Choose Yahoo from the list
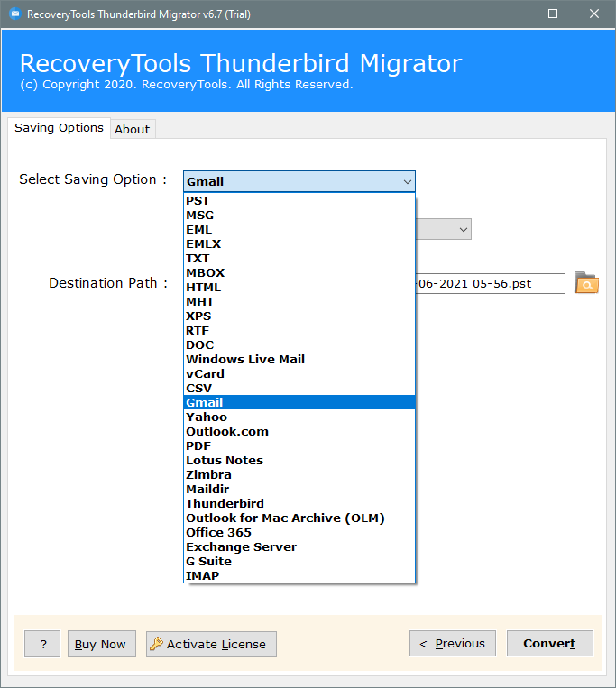Image resolution: width=616 pixels, height=688 pixels. [x=299, y=417]
